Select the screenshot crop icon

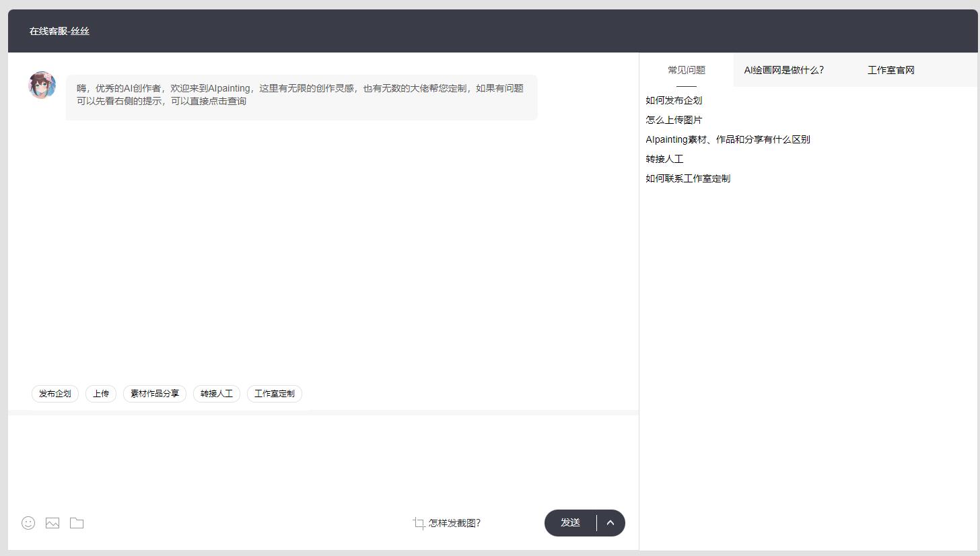pyautogui.click(x=419, y=523)
